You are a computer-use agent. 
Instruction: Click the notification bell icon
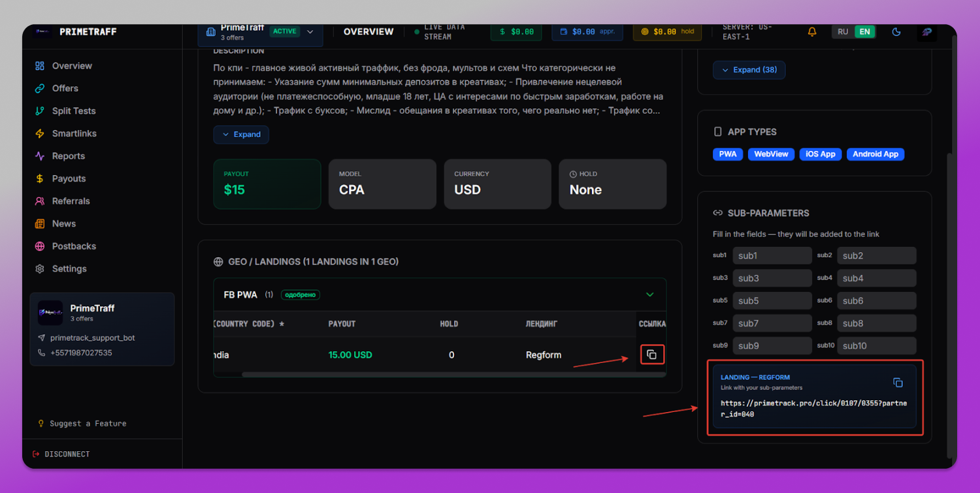click(812, 31)
